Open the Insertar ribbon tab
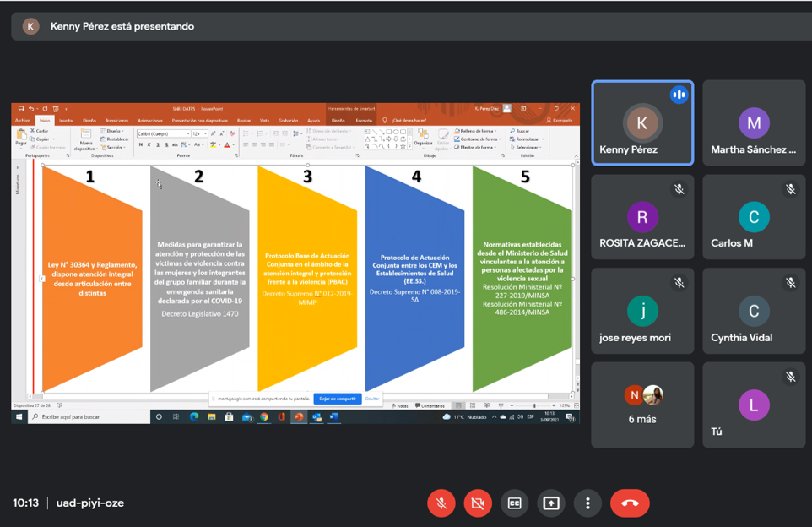The height and width of the screenshot is (527, 812). 66,121
